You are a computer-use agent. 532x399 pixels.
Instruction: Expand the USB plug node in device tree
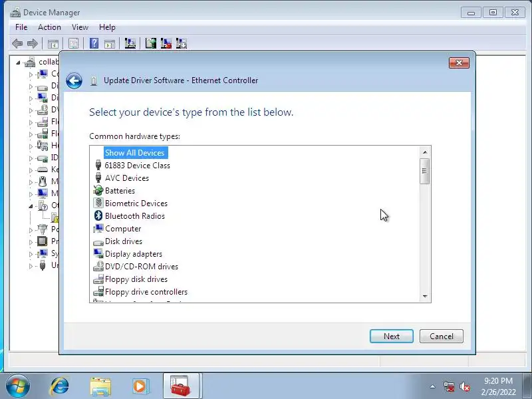(31, 266)
